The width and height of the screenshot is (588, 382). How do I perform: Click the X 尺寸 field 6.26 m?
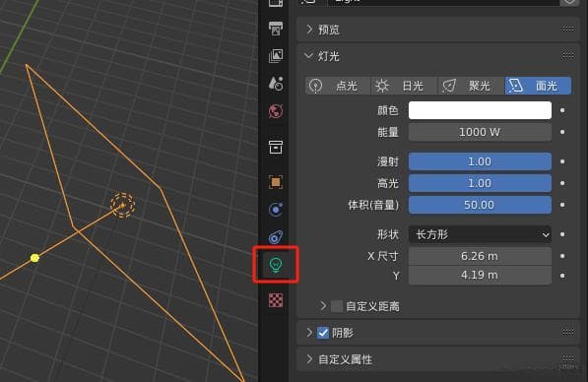tap(480, 256)
